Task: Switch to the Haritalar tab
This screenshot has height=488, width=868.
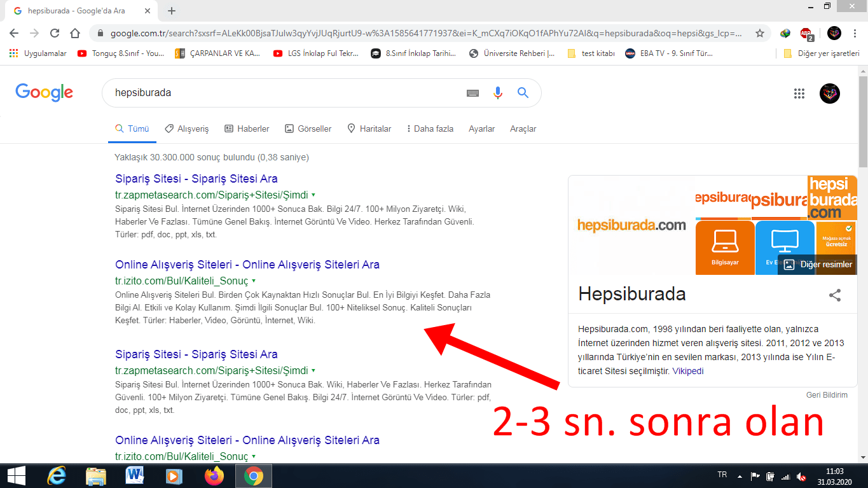Action: pyautogui.click(x=369, y=129)
